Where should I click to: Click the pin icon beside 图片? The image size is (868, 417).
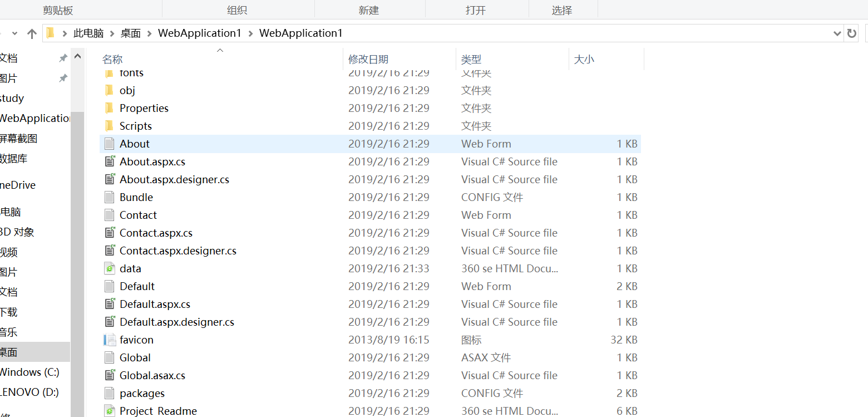click(63, 79)
